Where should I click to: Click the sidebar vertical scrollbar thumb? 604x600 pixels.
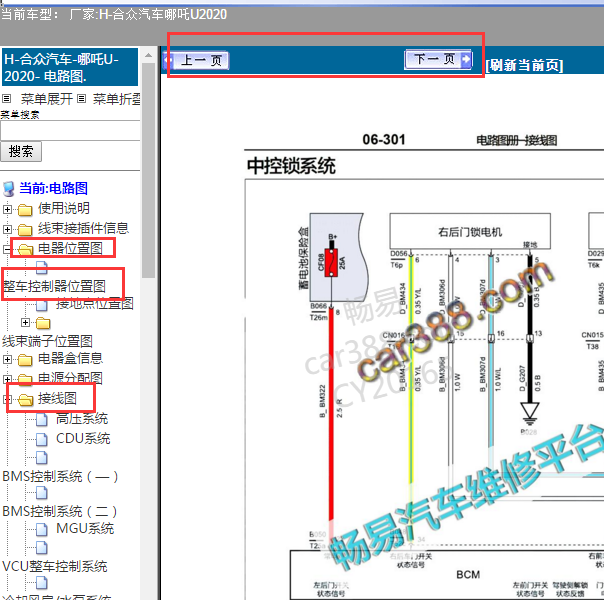tap(148, 170)
